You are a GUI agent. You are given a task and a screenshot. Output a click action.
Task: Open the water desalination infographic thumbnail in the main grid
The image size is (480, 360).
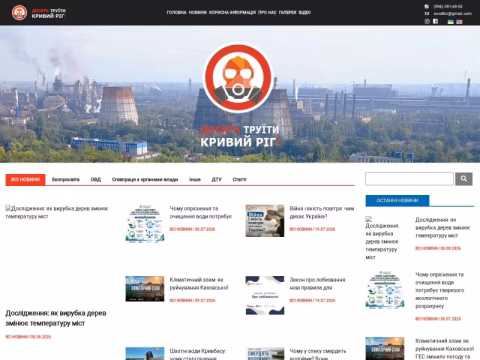[x=145, y=224]
